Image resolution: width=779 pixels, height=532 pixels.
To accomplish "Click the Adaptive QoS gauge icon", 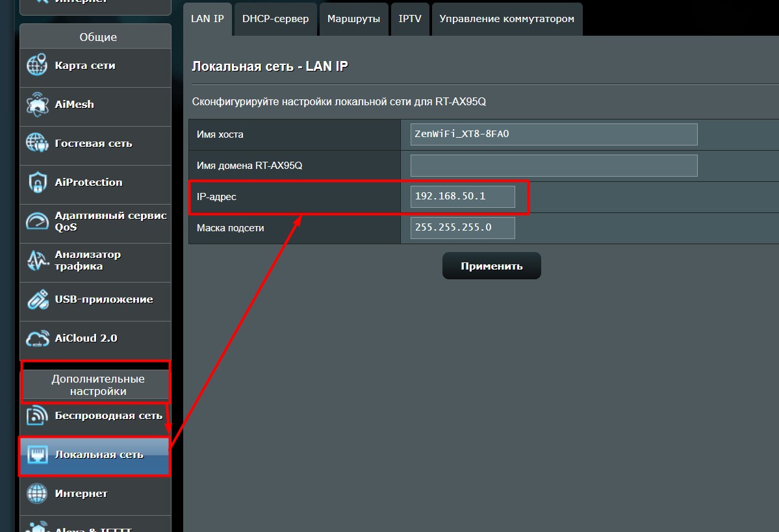I will [37, 221].
